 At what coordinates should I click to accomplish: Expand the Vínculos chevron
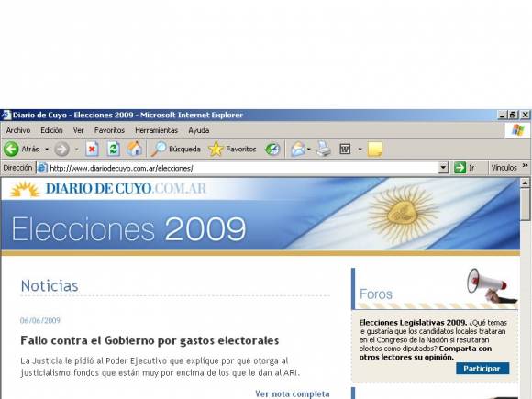[x=526, y=166]
